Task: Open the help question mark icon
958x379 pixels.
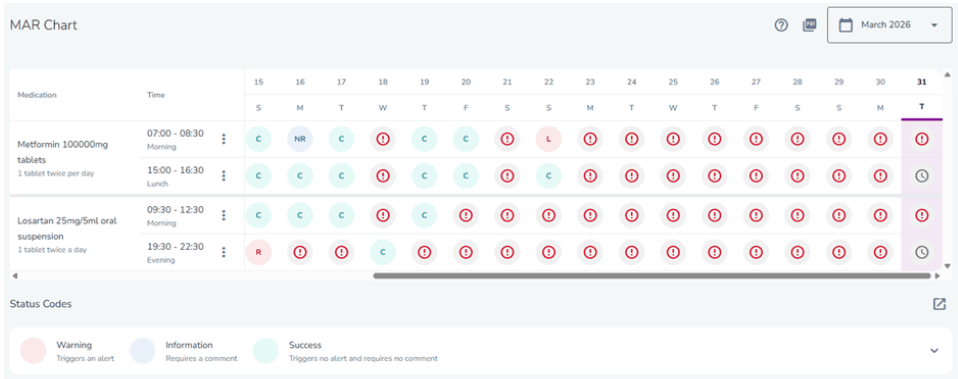Action: pos(781,25)
